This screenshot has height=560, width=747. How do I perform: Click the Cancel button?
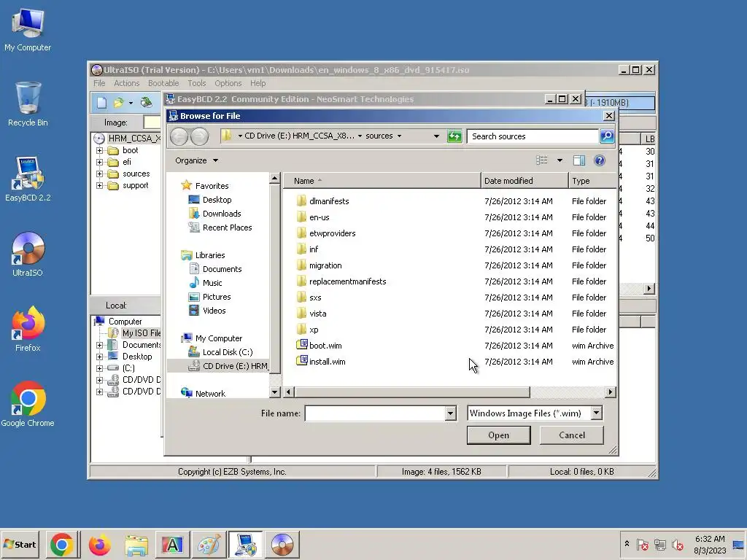click(572, 435)
